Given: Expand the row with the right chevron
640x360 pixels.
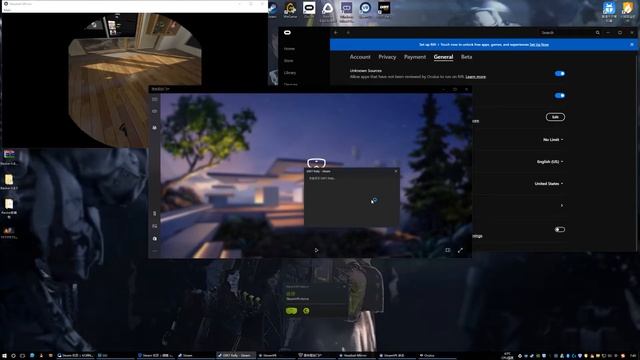Looking at the screenshot, I should [x=562, y=205].
